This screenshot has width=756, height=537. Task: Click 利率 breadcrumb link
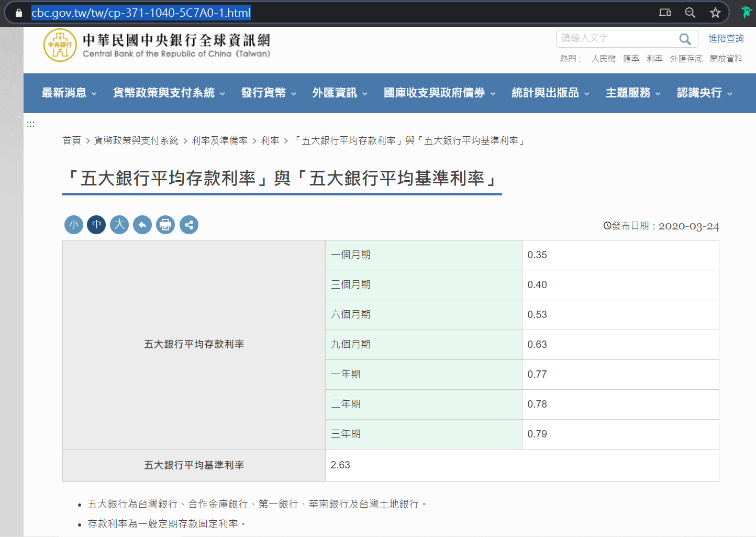point(270,140)
